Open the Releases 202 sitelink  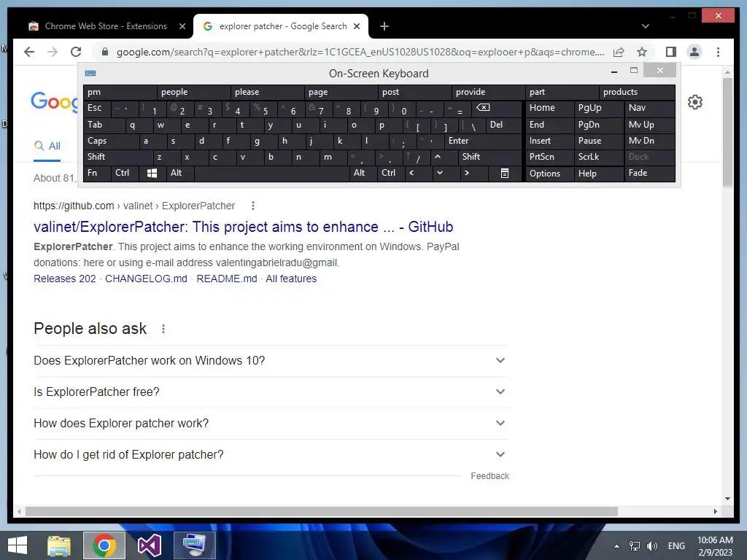[65, 279]
